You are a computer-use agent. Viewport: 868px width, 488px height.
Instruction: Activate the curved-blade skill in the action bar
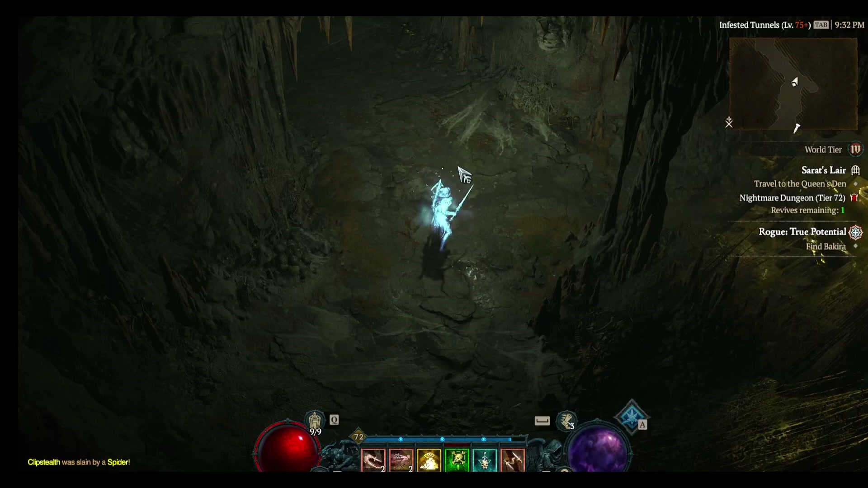coord(373,460)
